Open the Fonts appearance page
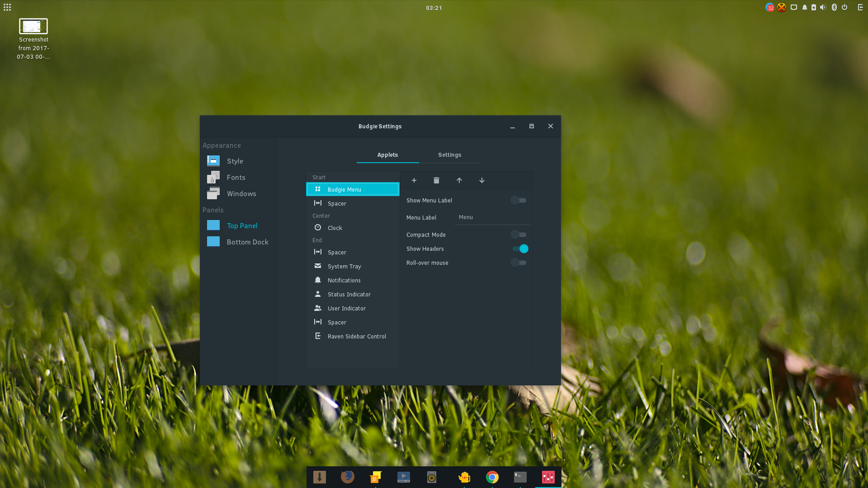868x488 pixels. [238, 178]
